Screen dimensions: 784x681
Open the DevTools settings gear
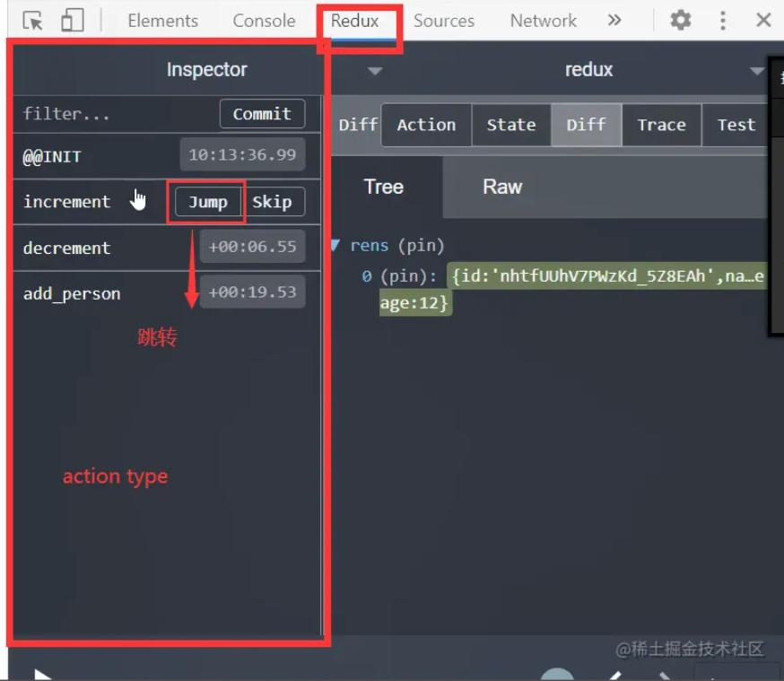click(679, 20)
